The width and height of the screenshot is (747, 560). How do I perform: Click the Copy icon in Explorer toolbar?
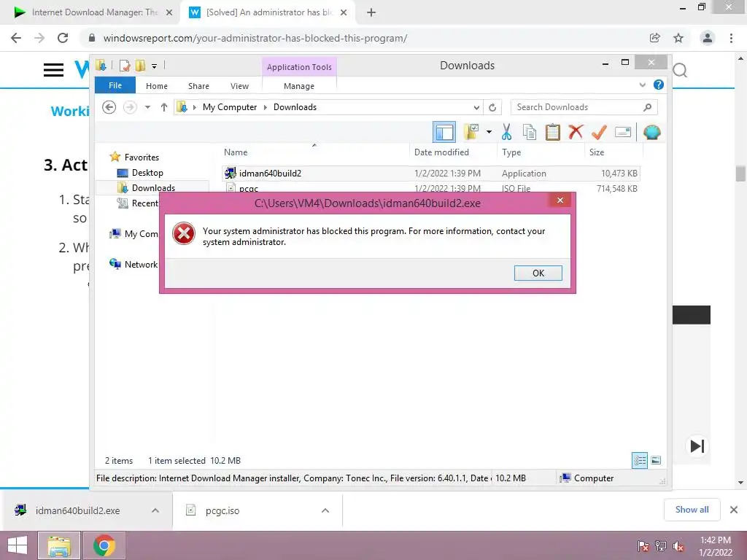[530, 132]
